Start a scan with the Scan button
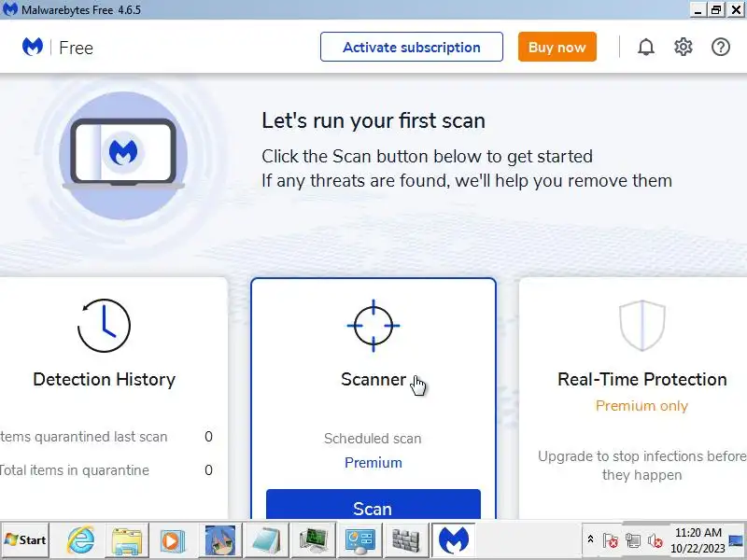 tap(373, 505)
